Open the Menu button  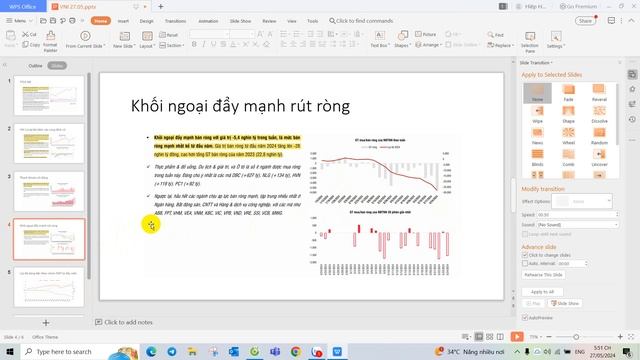coord(19,20)
